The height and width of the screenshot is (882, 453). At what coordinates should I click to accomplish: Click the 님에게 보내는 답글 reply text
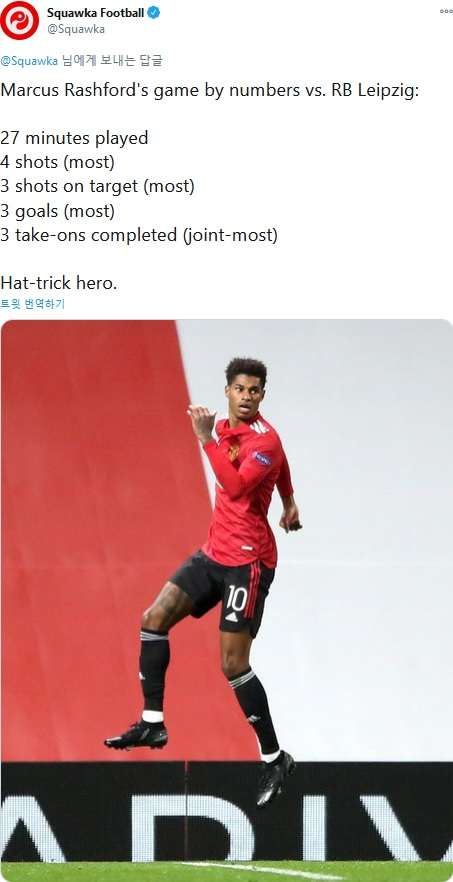111,61
